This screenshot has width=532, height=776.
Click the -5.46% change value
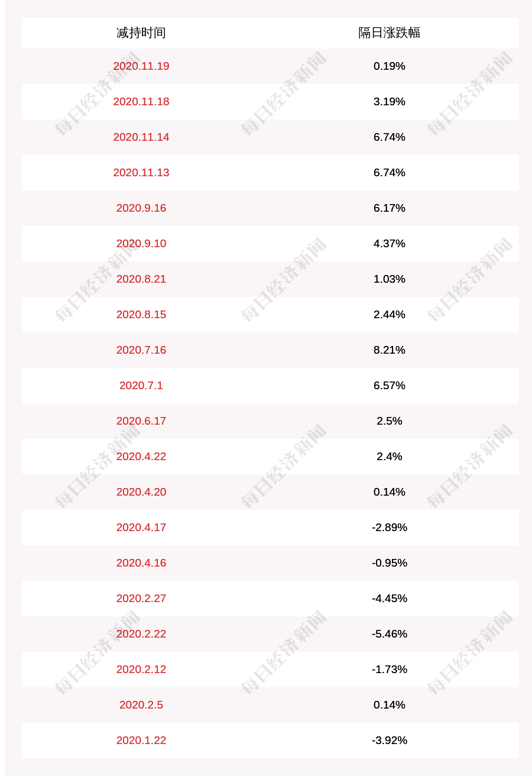coord(389,633)
